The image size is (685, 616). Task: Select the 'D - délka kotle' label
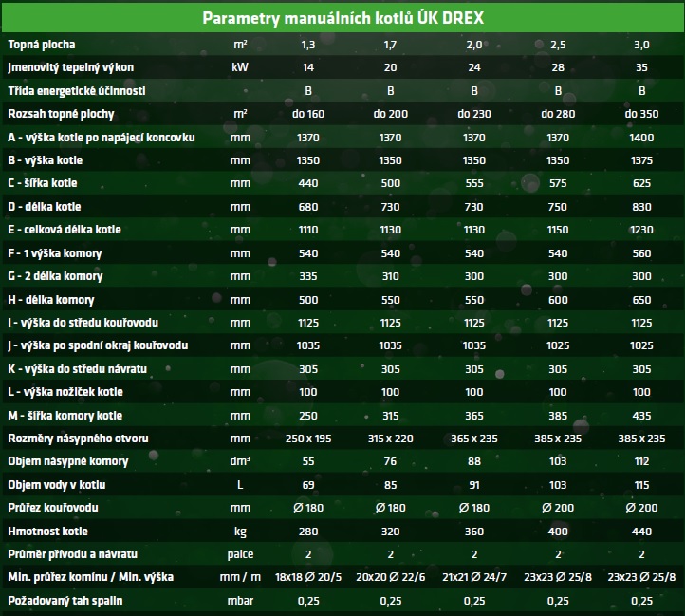(45, 207)
